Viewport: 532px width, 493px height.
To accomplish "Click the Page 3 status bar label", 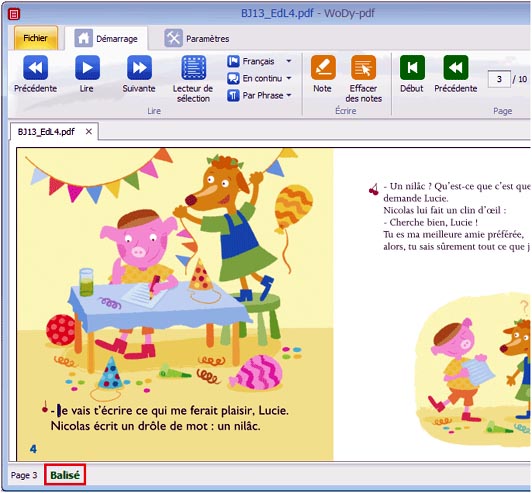I will (24, 475).
